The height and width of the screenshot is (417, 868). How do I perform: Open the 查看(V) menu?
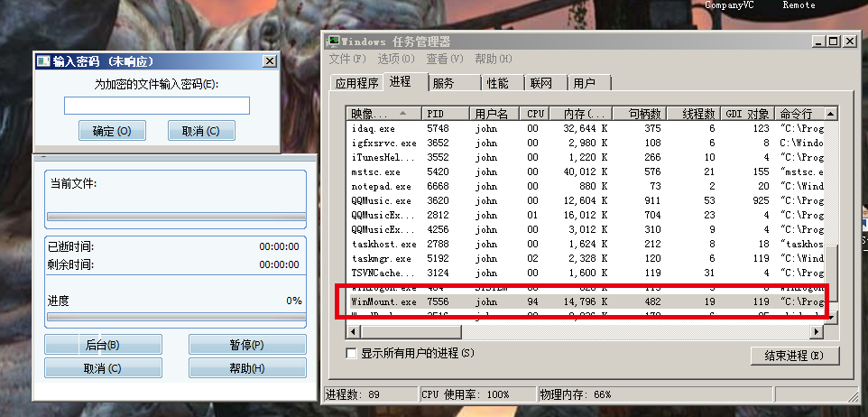(x=445, y=59)
